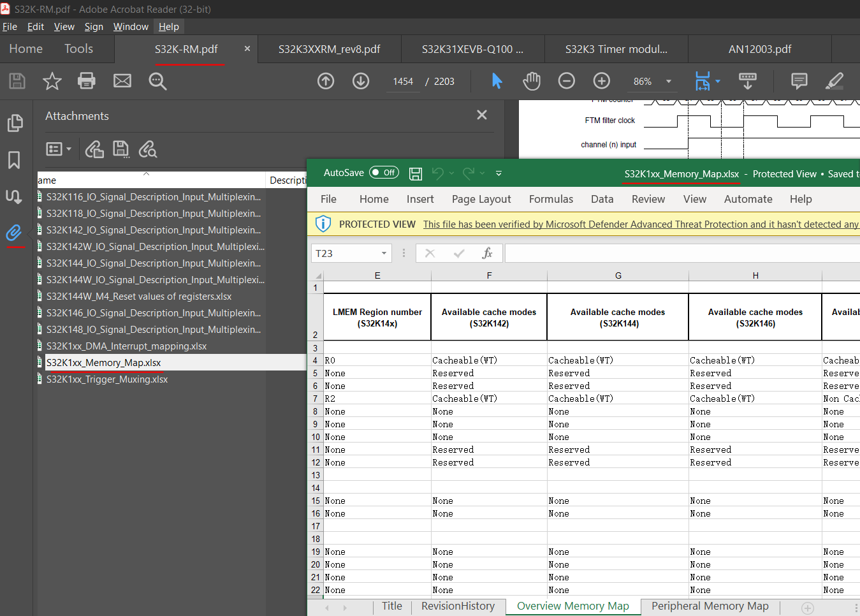Screen dimensions: 860x616
Task: Open the Bookmarks panel
Action: tap(15, 160)
